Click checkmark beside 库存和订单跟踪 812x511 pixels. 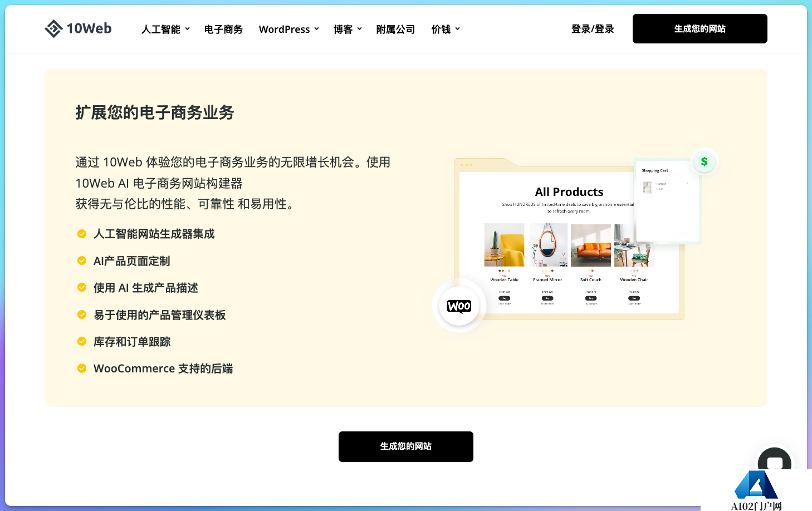[82, 341]
